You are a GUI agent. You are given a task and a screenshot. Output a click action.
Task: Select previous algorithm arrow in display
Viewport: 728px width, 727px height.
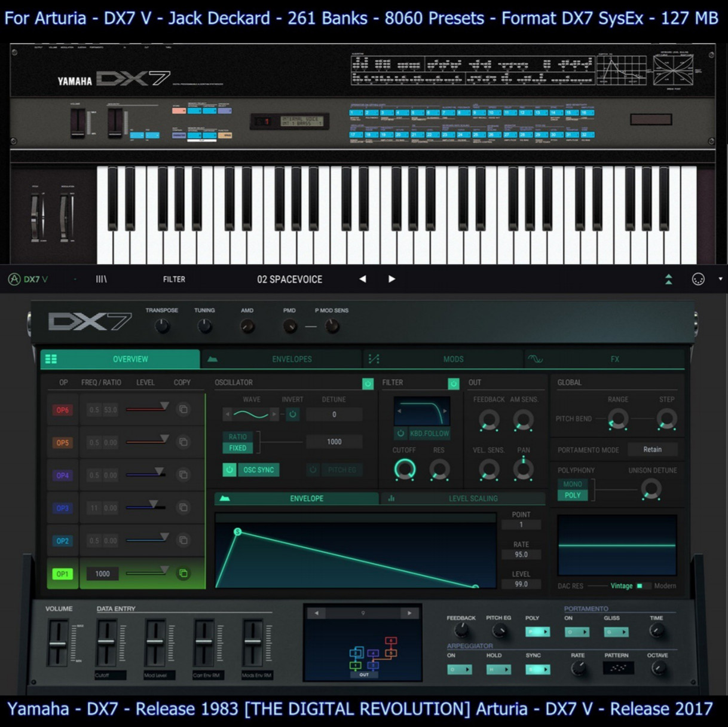click(316, 613)
